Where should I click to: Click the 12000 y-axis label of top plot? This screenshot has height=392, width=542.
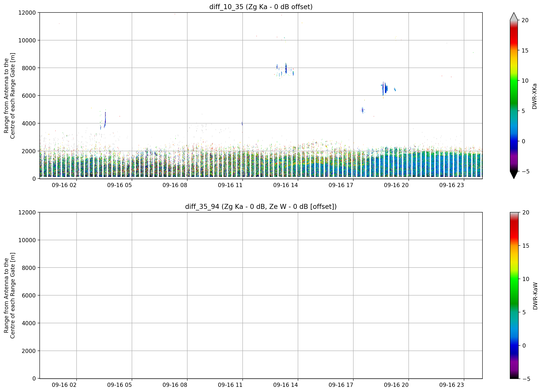[27, 13]
